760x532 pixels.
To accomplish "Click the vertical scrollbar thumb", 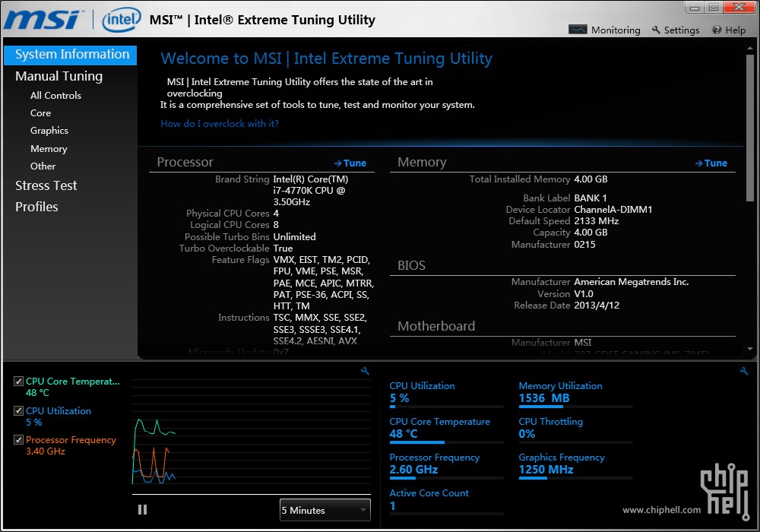I will click(x=750, y=128).
